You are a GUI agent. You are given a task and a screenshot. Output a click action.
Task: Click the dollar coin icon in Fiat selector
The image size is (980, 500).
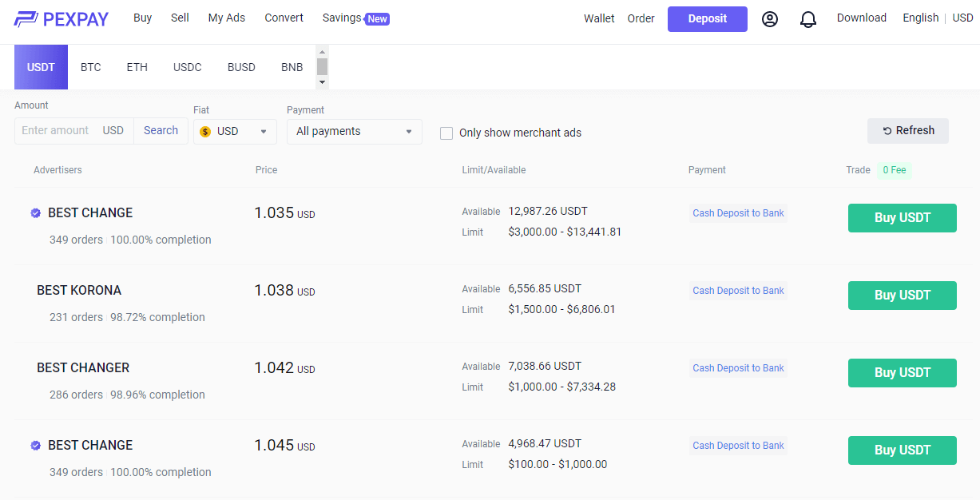point(205,131)
